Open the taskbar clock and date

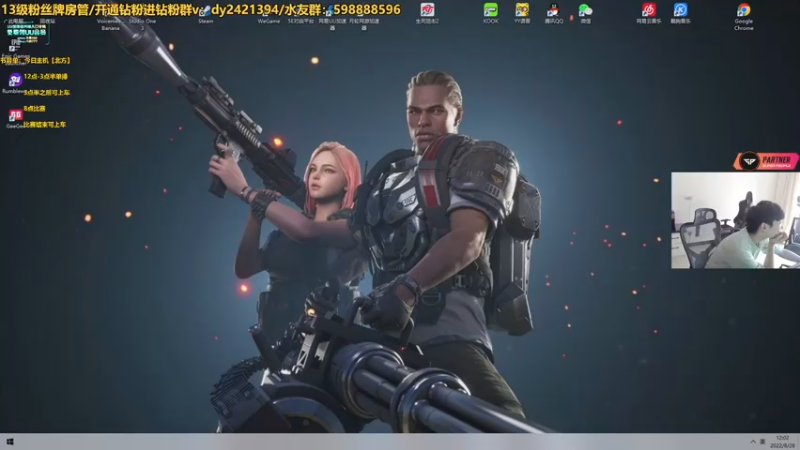pyautogui.click(x=783, y=442)
